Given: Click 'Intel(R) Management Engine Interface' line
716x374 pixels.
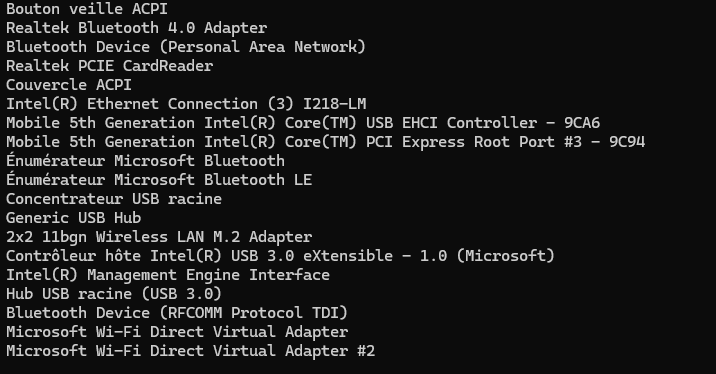Looking at the screenshot, I should [168, 275].
